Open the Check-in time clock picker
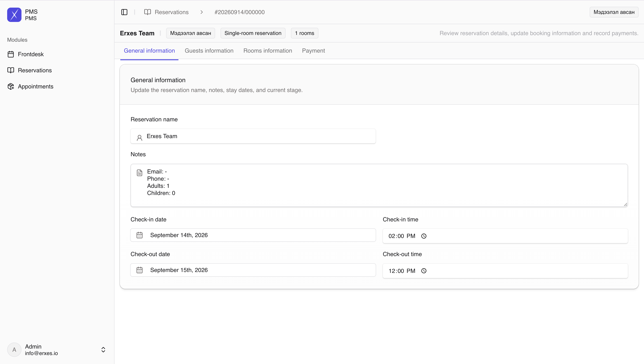Screen dimensions: 644x364 [424, 236]
